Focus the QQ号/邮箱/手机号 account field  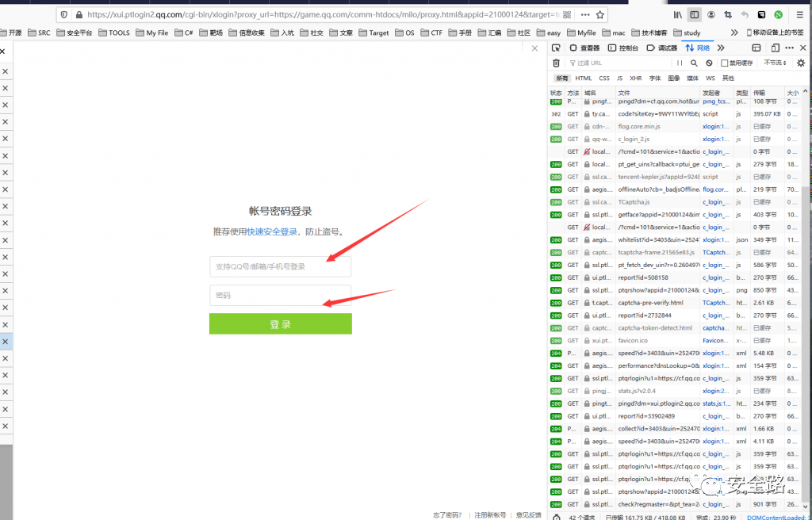280,266
